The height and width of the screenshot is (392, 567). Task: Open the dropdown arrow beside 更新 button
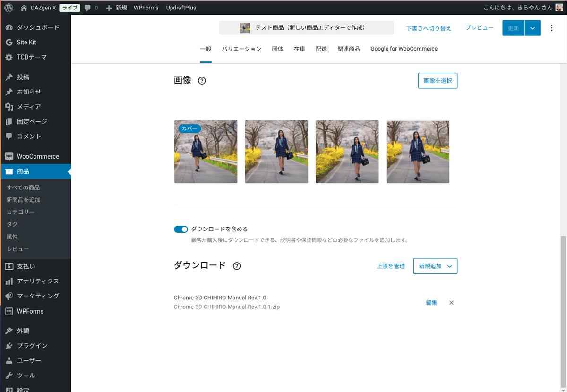533,28
